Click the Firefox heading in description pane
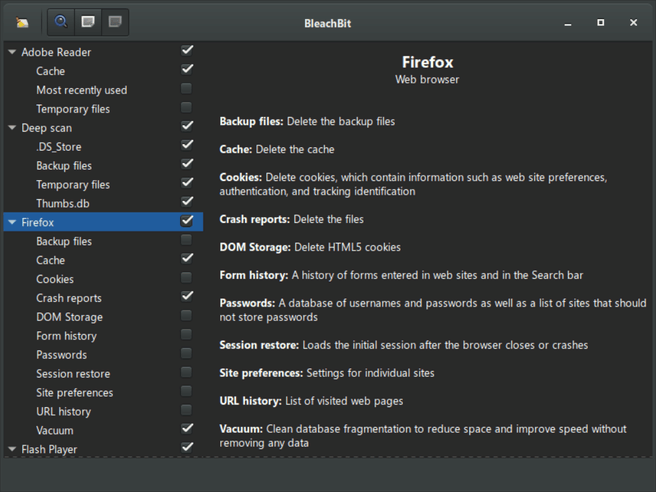Image resolution: width=656 pixels, height=492 pixels. pos(427,62)
